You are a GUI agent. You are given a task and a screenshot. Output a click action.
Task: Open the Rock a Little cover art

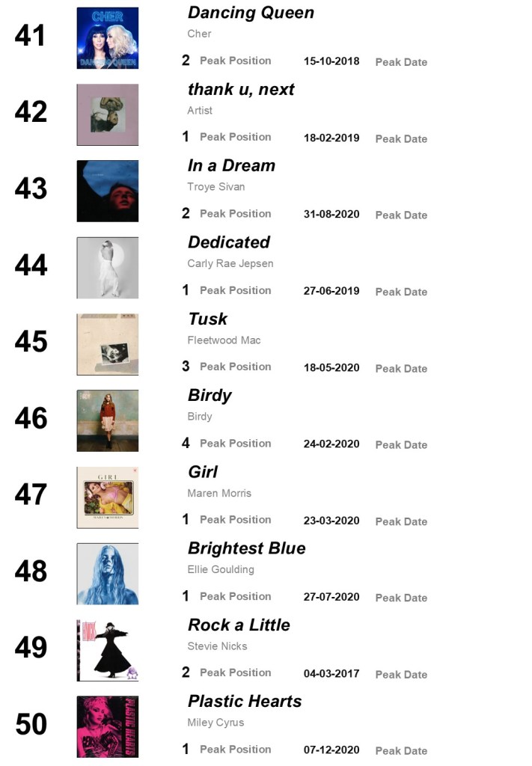(107, 650)
